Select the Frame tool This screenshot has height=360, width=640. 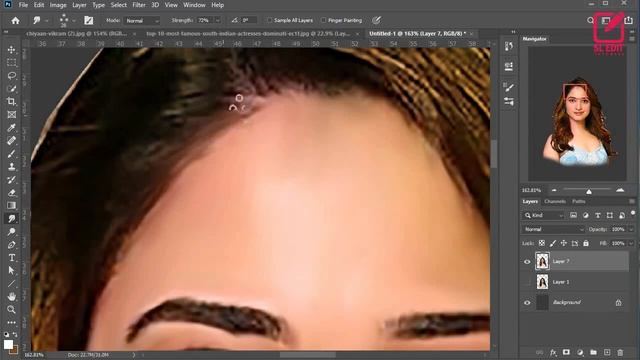11,115
